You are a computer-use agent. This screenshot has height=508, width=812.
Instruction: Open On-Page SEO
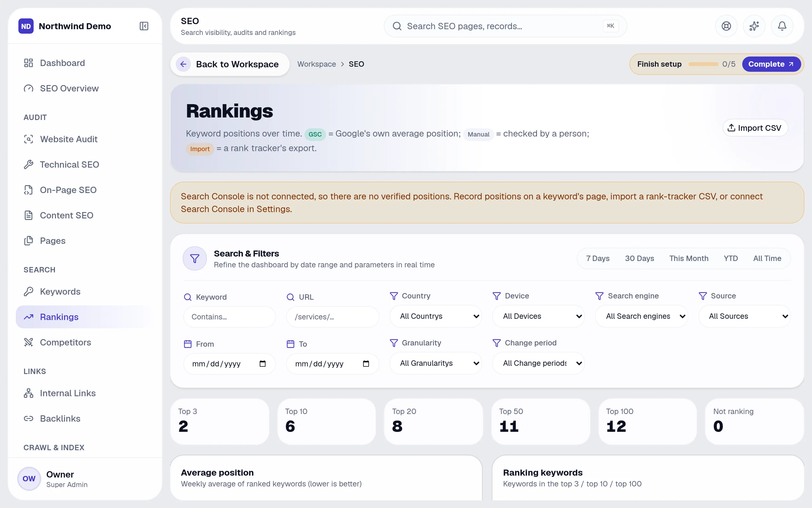coord(85,190)
